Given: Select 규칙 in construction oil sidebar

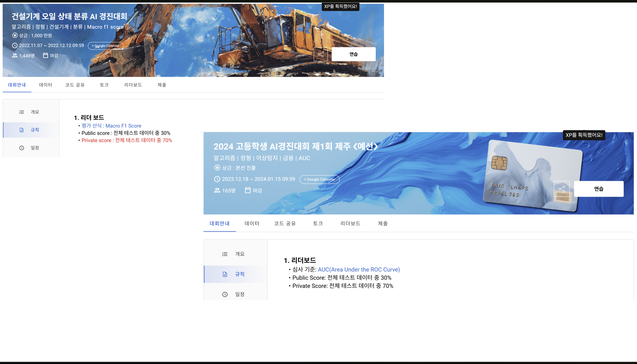Looking at the screenshot, I should tap(31, 130).
